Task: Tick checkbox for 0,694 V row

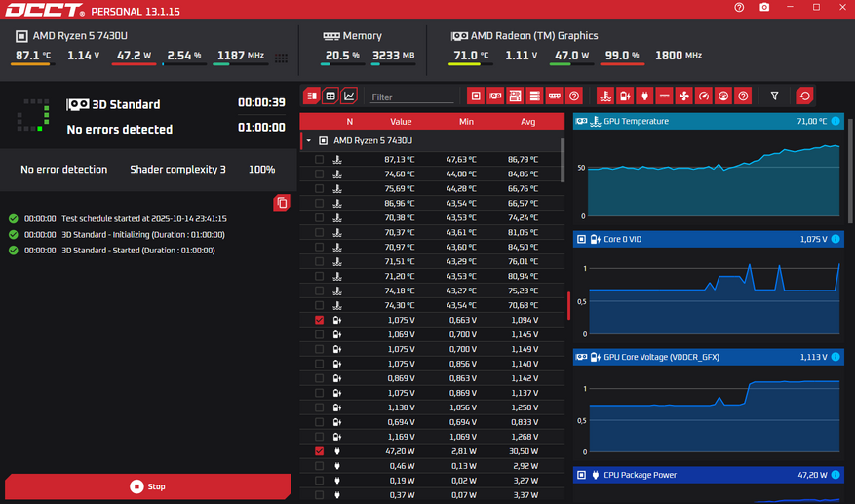Action: tap(319, 422)
